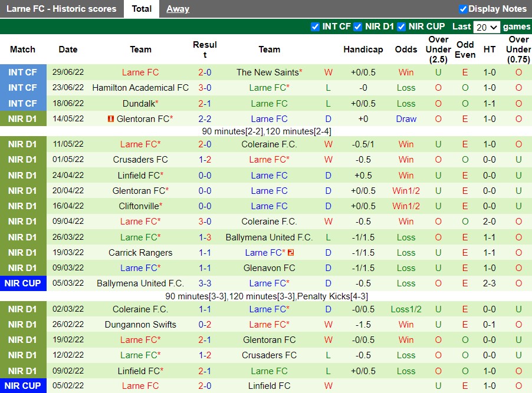Click Linfield FC in the 05/02 match
Image resolution: width=532 pixels, height=393 pixels.
click(269, 386)
